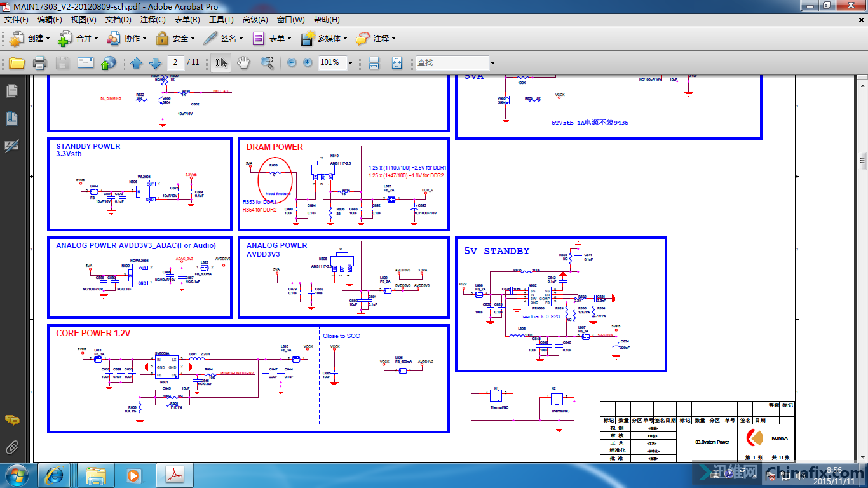Viewport: 868px width, 488px height.
Task: Open the 编辑(E) menu
Action: coord(50,20)
